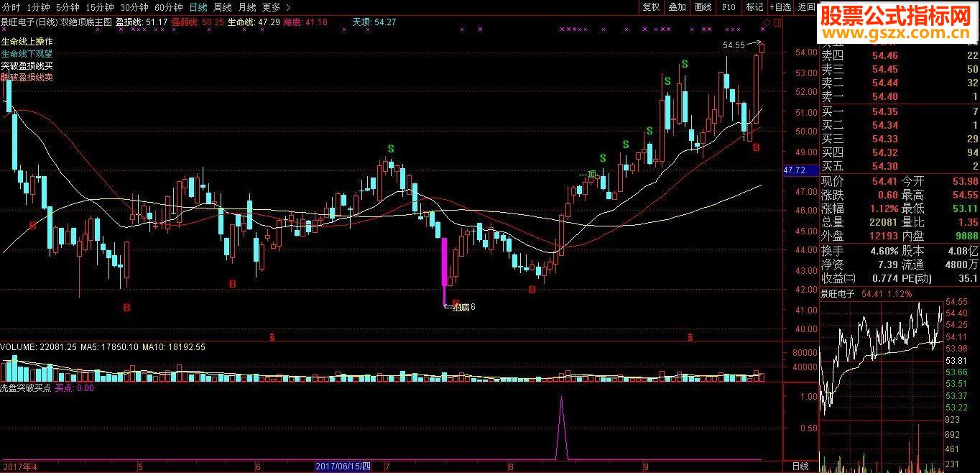The image size is (980, 473).
Task: Click the 突破盈损线买 legend text
Action: coord(27,65)
